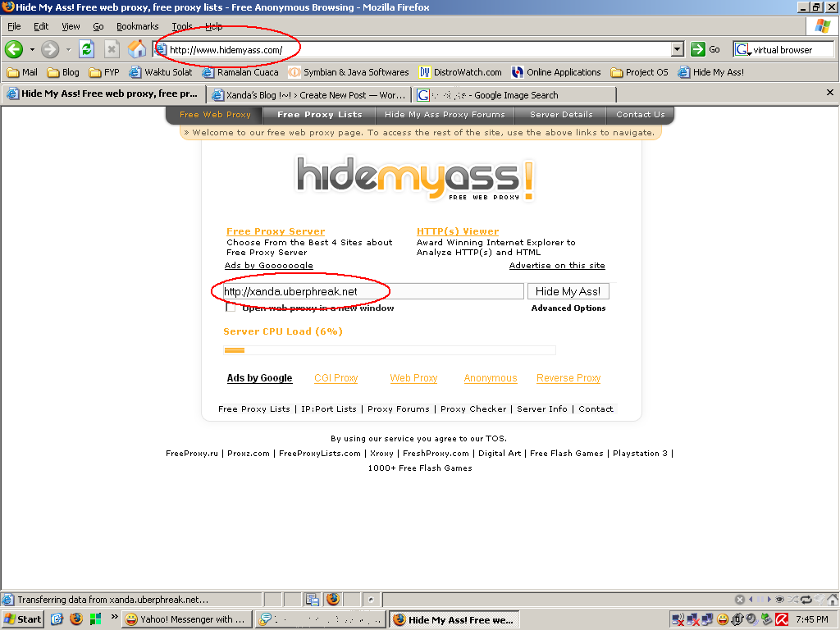Open Hide My Ass Proxy Forums nav link

click(445, 115)
